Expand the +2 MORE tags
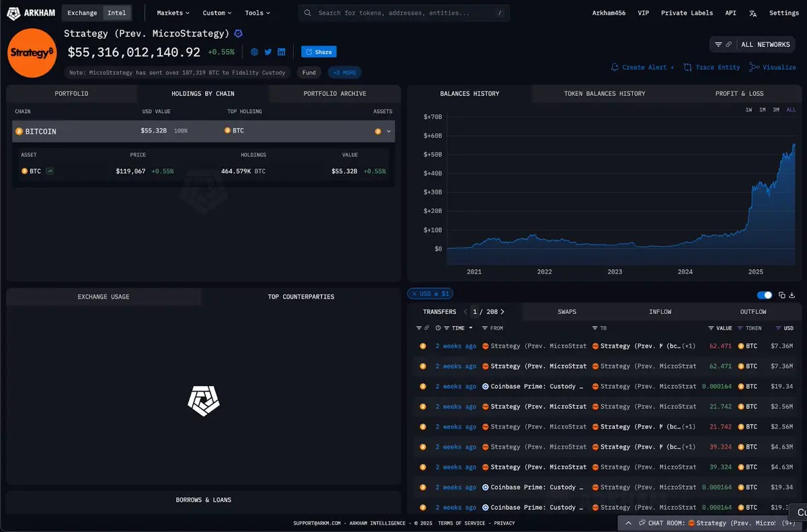Viewport: 807px width, 532px height. click(x=344, y=73)
